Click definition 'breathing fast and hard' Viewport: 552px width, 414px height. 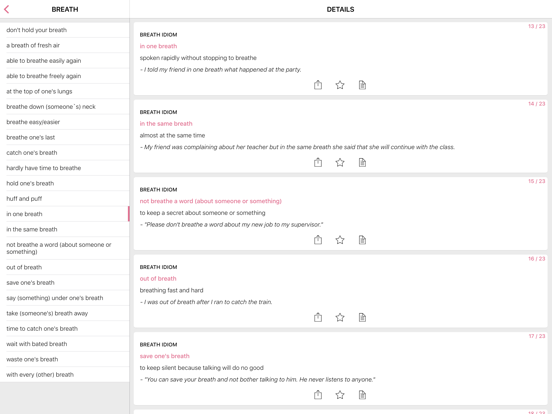[171, 290]
